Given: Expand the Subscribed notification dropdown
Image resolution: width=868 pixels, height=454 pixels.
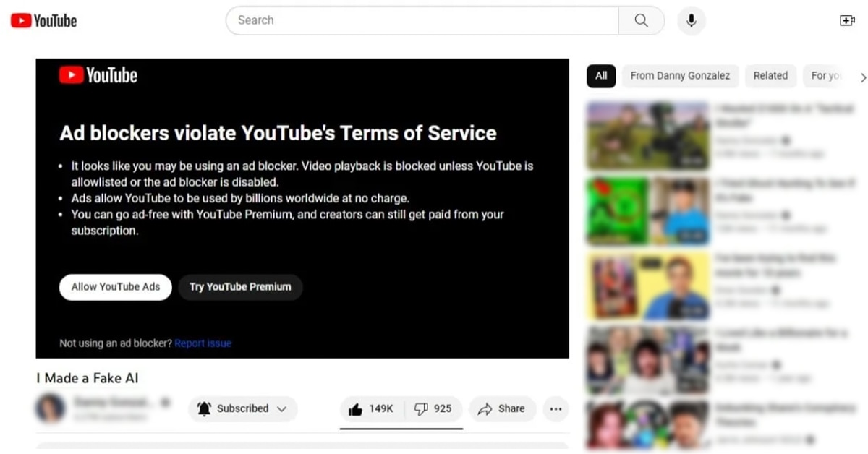Looking at the screenshot, I should tap(243, 408).
